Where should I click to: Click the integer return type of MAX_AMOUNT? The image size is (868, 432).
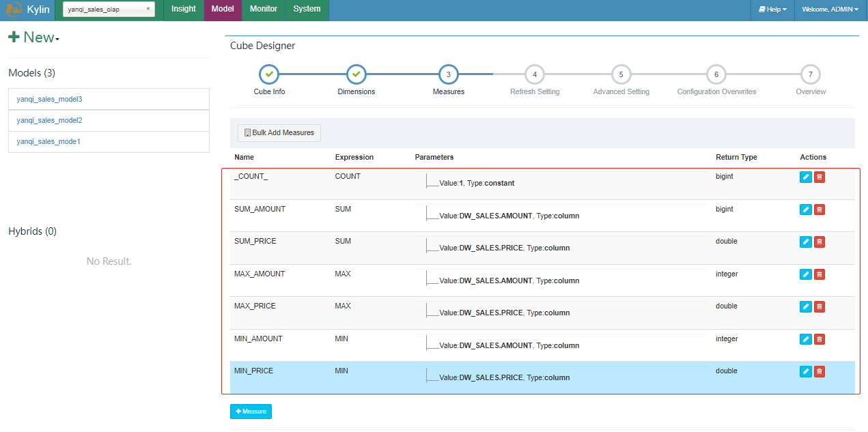727,274
